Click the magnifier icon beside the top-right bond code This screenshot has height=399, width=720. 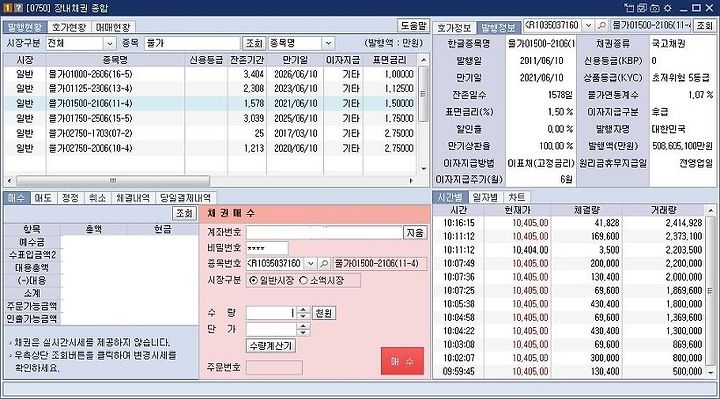click(x=602, y=25)
